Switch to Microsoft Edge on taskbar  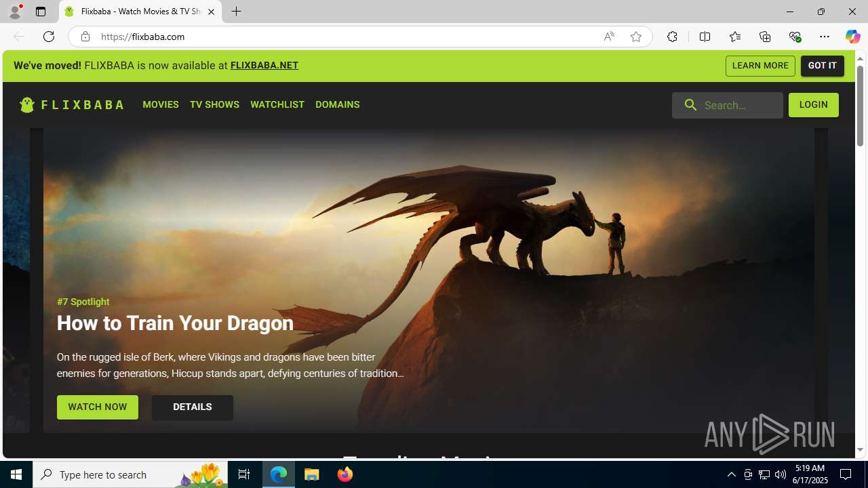point(279,474)
